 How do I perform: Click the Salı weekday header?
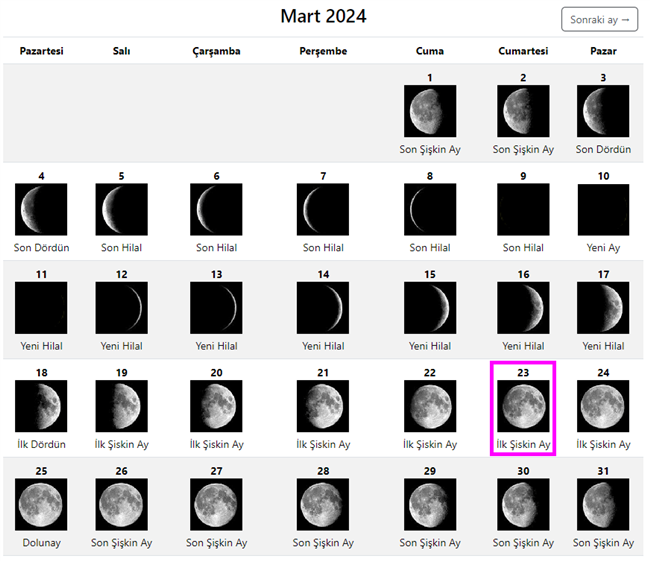121,51
